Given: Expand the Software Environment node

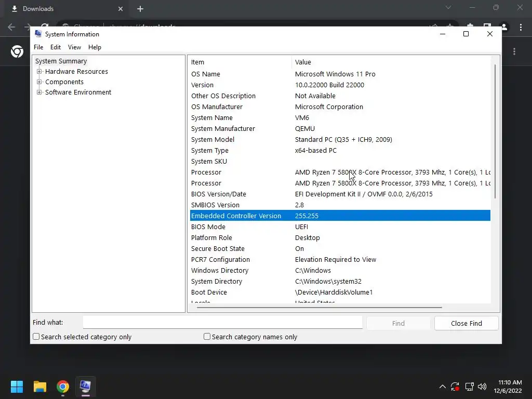Looking at the screenshot, I should pos(39,92).
